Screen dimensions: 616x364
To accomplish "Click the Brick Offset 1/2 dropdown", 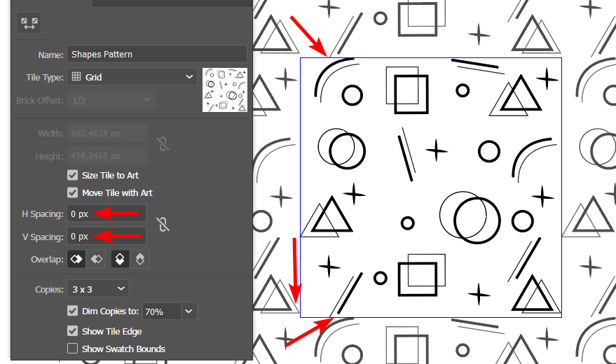I will pos(111,100).
